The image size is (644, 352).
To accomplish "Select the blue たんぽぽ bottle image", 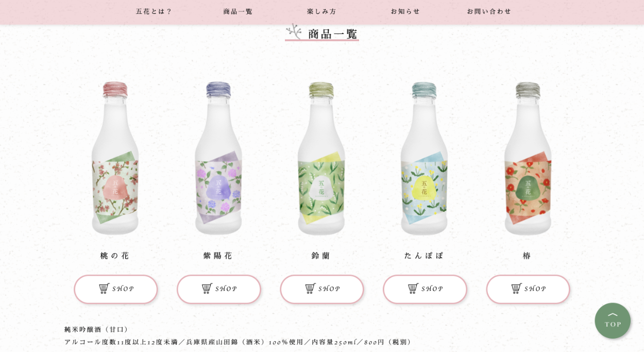I will pos(425,158).
